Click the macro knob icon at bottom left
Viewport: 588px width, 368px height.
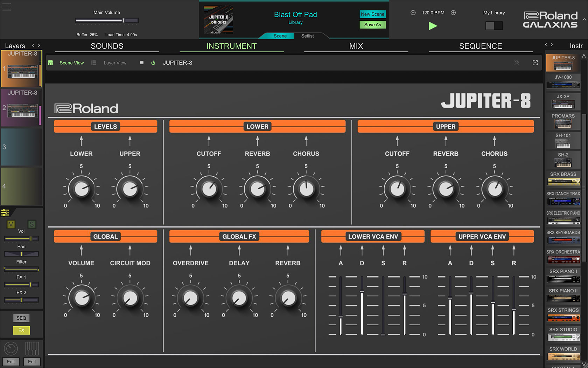[11, 348]
